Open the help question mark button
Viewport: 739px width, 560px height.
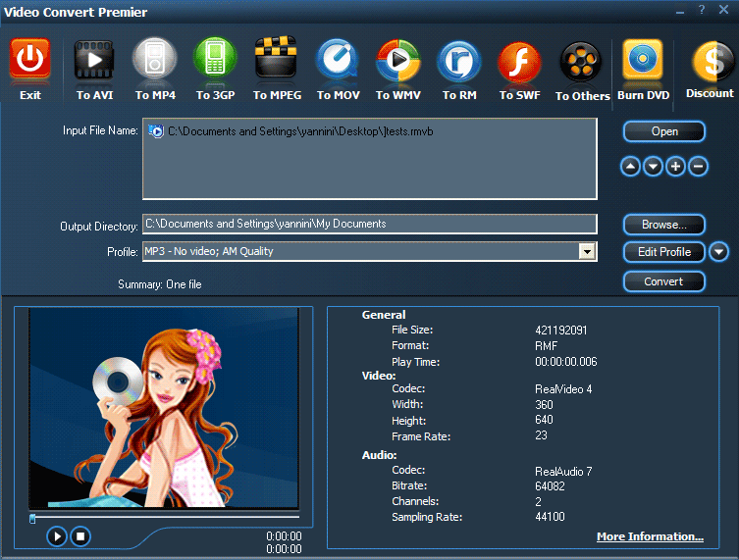click(702, 10)
